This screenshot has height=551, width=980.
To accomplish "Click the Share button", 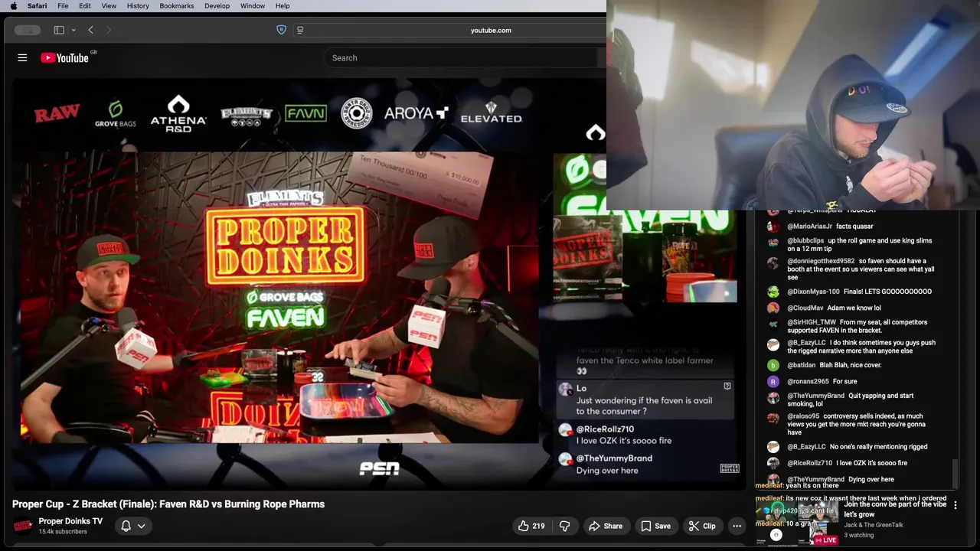I will 605,526.
